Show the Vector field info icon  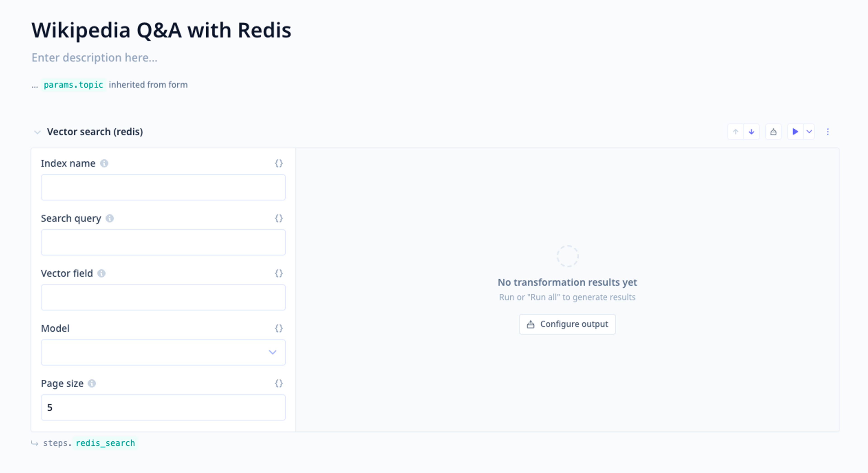101,273
